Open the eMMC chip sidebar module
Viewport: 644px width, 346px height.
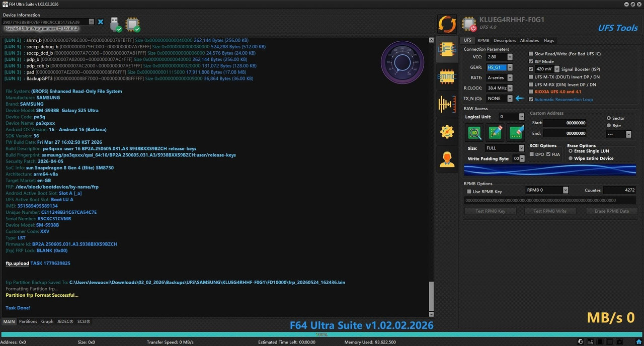click(447, 76)
